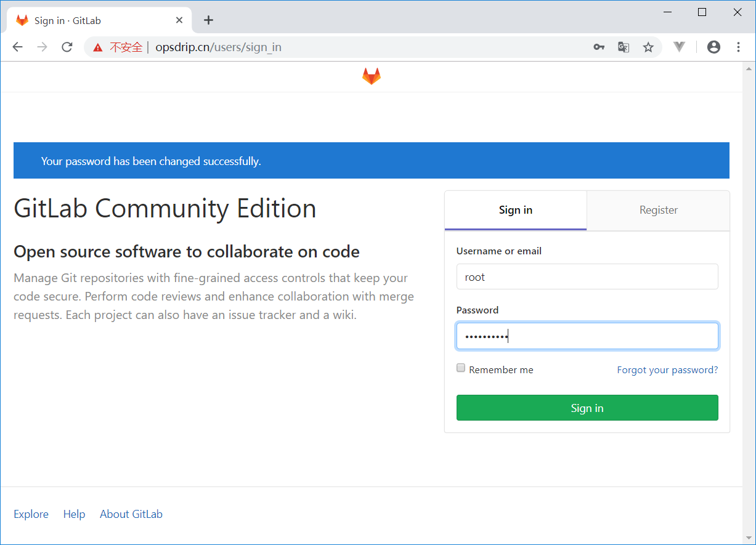Image resolution: width=756 pixels, height=545 pixels.
Task: Close the Sign in · GitLab tab
Action: [179, 20]
